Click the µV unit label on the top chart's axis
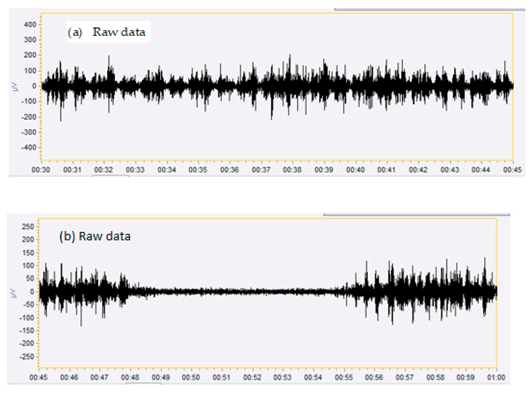The height and width of the screenshot is (394, 532). tap(15, 86)
